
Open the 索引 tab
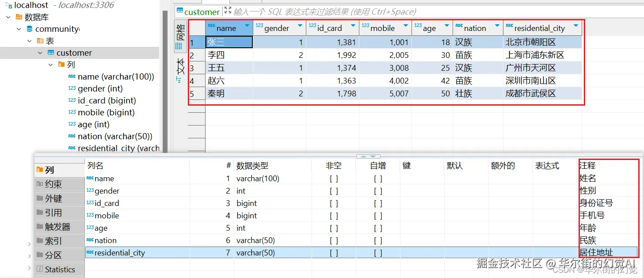(59, 241)
